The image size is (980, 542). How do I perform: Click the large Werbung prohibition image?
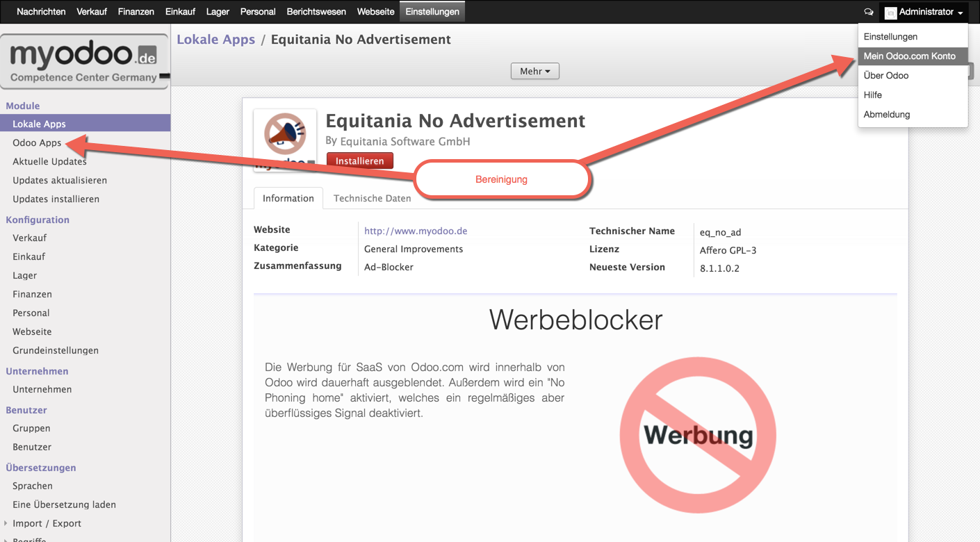point(698,435)
